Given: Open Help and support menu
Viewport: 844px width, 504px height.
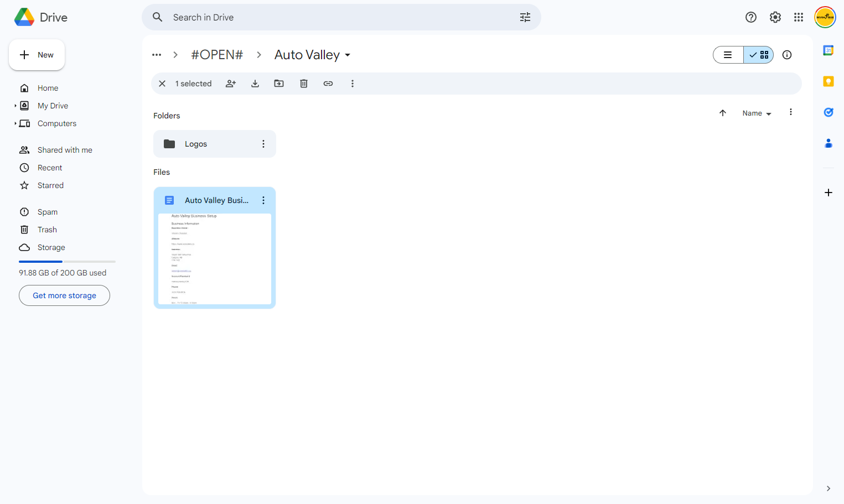Looking at the screenshot, I should click(x=751, y=17).
